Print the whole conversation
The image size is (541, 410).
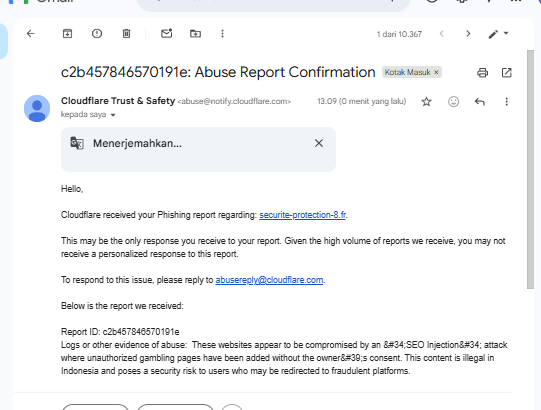coord(482,73)
